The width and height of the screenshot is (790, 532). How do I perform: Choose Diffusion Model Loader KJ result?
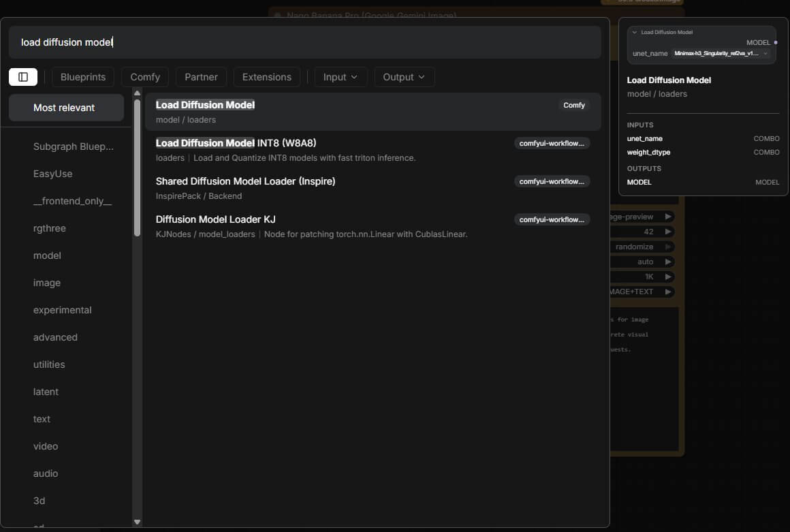click(373, 227)
